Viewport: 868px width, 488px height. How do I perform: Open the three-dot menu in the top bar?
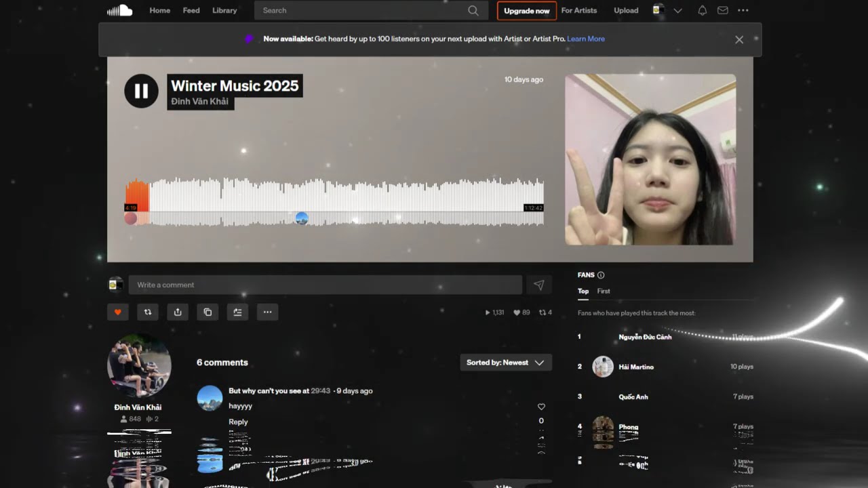(x=743, y=10)
